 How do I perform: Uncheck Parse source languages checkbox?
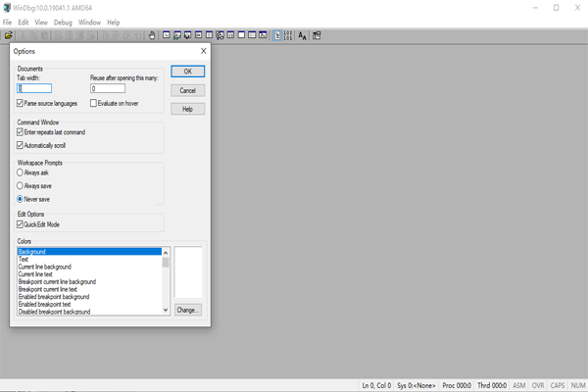[x=20, y=103]
